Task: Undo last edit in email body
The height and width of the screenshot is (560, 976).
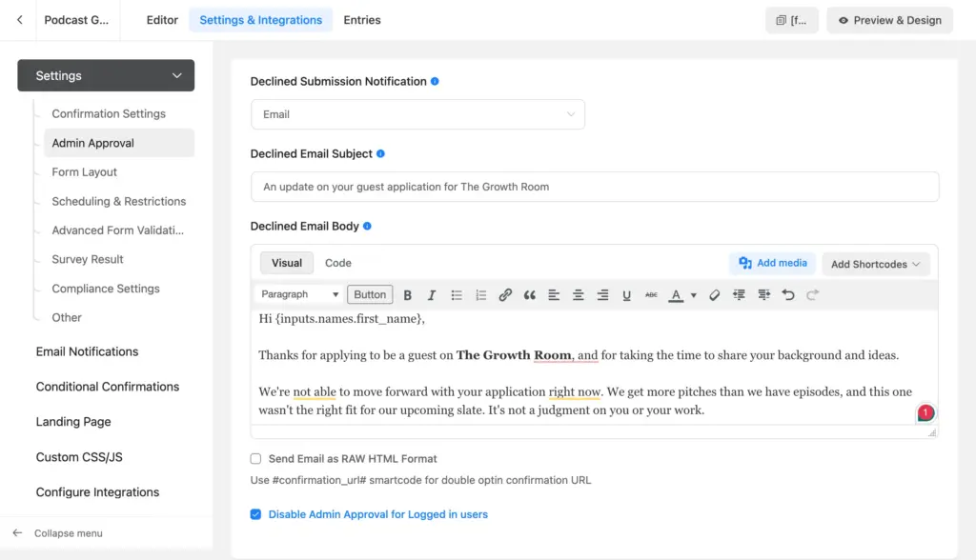Action: click(x=788, y=295)
